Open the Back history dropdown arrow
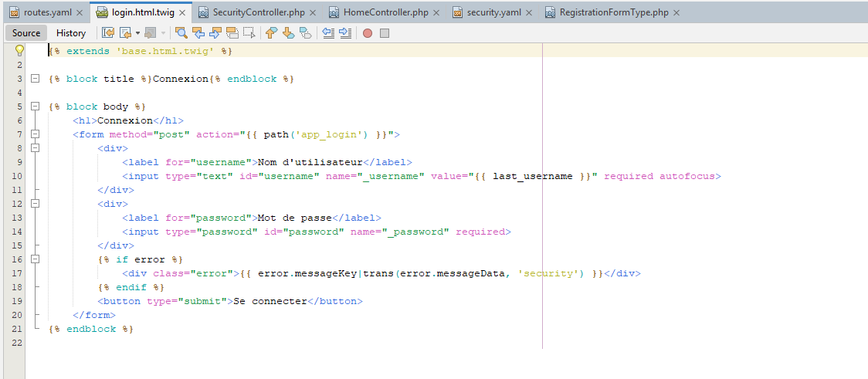This screenshot has width=868, height=379. tap(137, 33)
